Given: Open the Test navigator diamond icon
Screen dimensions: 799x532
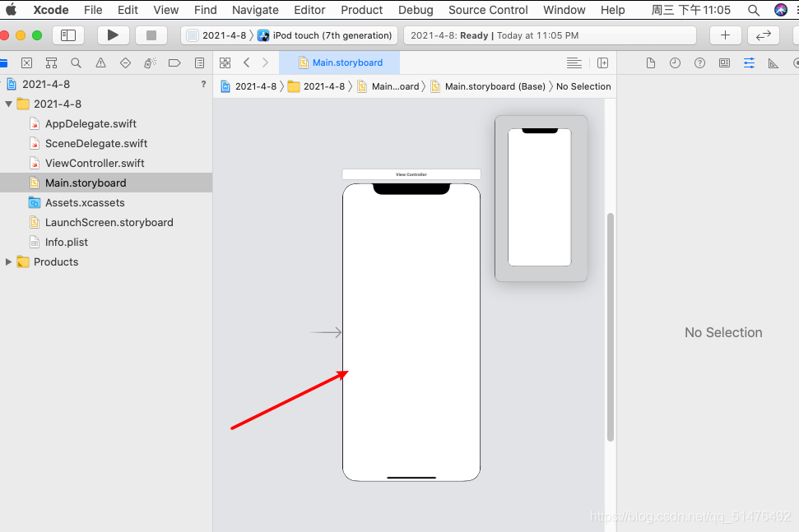Looking at the screenshot, I should coord(125,62).
